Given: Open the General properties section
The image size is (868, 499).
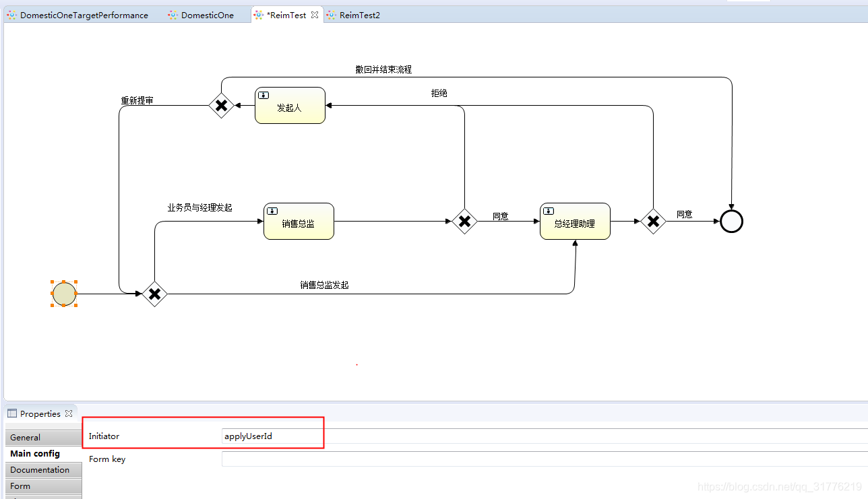Looking at the screenshot, I should 44,437.
